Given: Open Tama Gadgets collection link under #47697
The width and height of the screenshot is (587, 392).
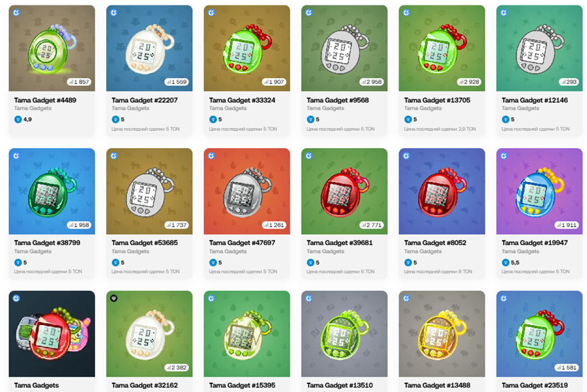Looking at the screenshot, I should (x=228, y=251).
